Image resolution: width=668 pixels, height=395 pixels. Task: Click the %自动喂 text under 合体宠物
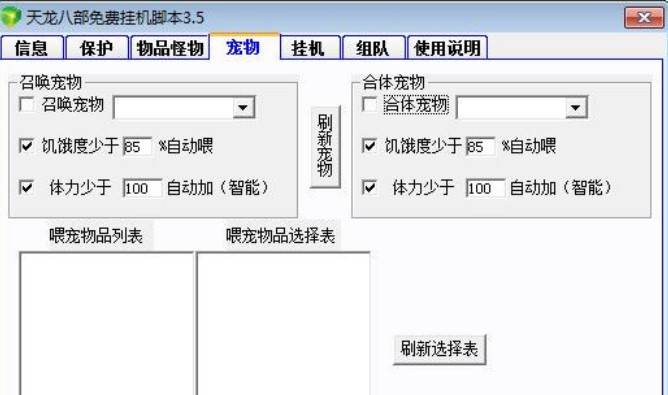[529, 146]
